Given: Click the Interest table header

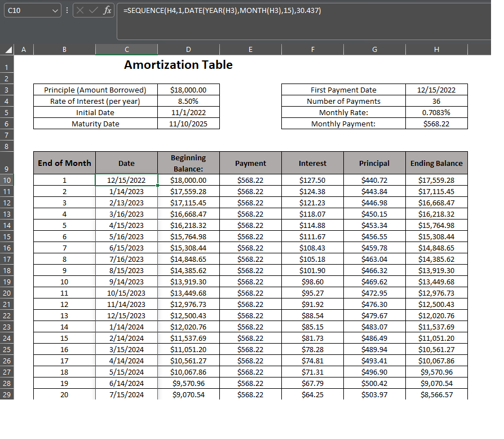Looking at the screenshot, I should coord(313,163).
